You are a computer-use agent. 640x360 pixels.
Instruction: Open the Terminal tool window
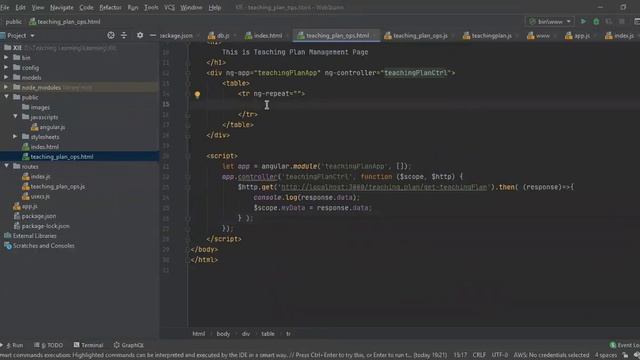coord(88,345)
